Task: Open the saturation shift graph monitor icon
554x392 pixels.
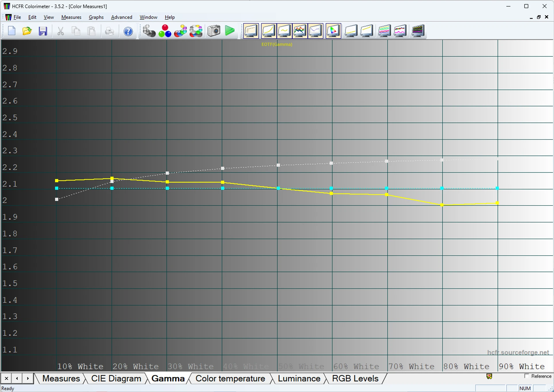Action: (385, 31)
